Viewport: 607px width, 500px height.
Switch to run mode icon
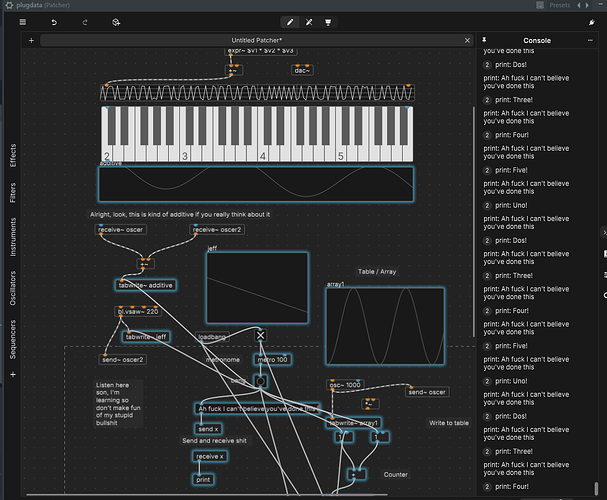coord(309,22)
